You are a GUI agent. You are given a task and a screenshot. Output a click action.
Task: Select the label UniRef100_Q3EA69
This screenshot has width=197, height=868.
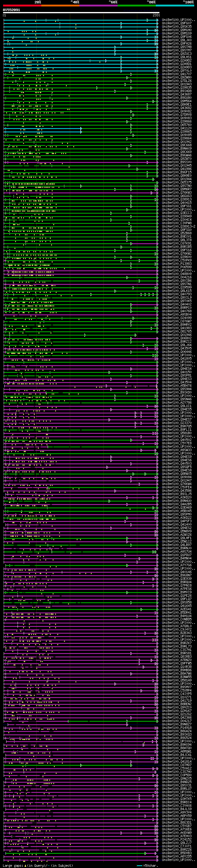pos(177,507)
